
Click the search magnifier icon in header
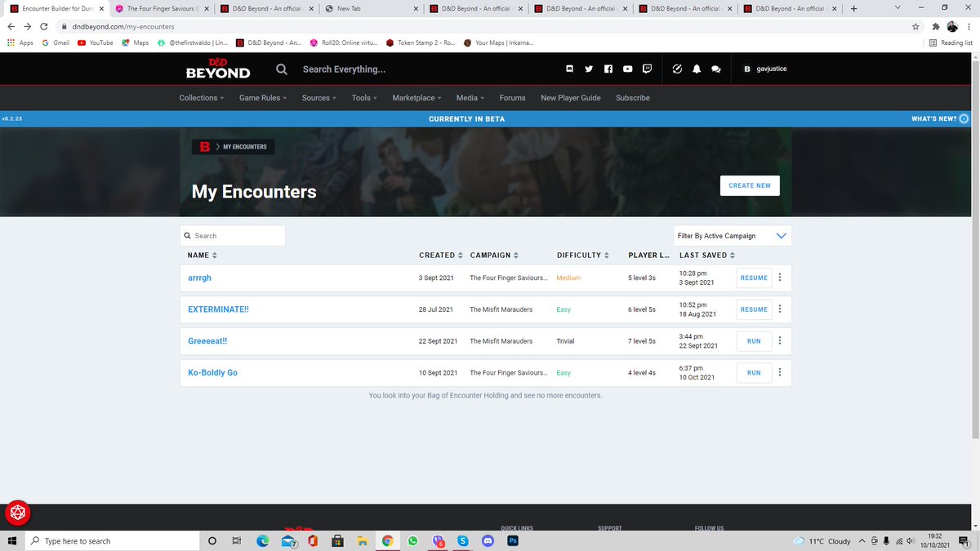(282, 69)
